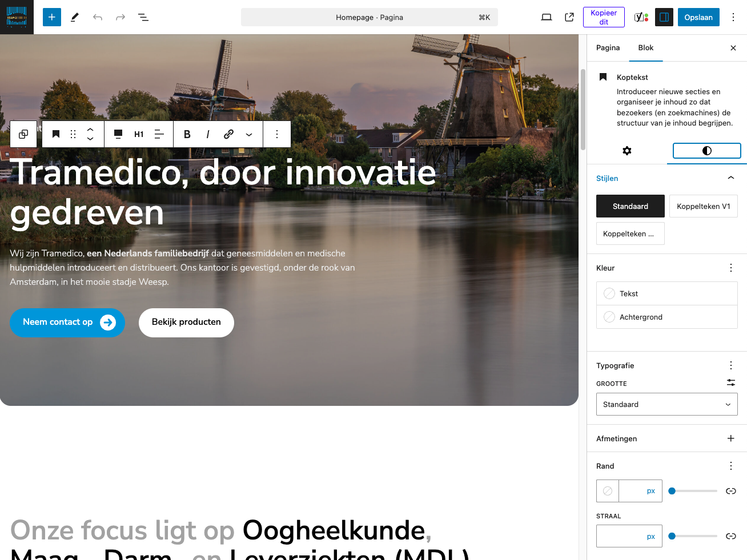Screen dimensions: 747x560
Task: Switch to the Pagina tab
Action: pyautogui.click(x=608, y=48)
